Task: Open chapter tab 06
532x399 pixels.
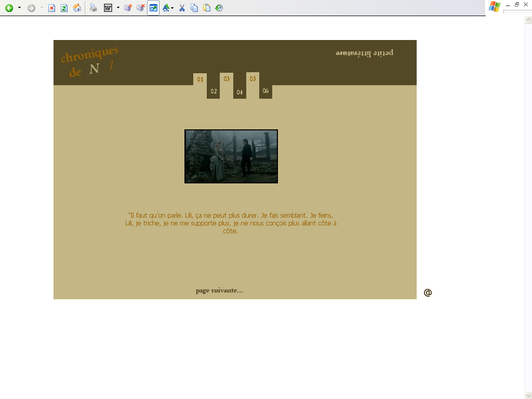Action: pyautogui.click(x=265, y=91)
